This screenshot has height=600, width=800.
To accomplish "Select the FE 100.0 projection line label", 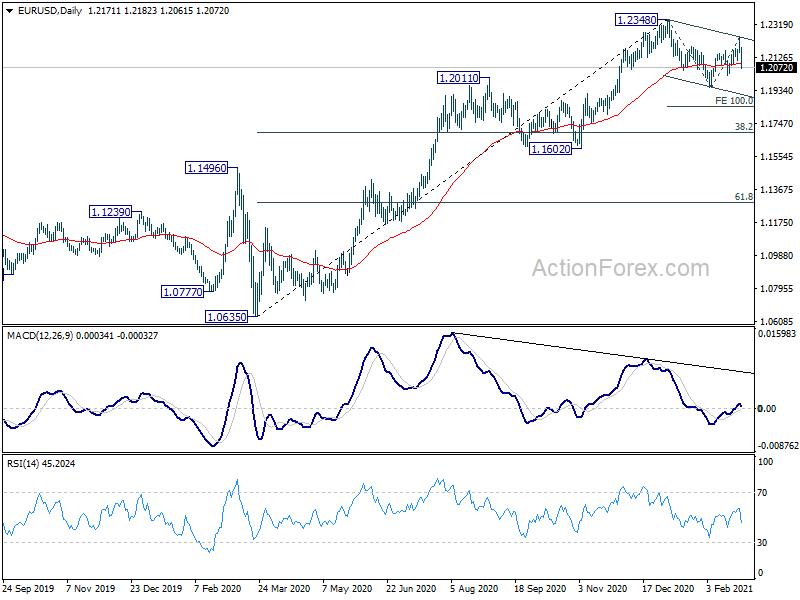I will click(734, 101).
